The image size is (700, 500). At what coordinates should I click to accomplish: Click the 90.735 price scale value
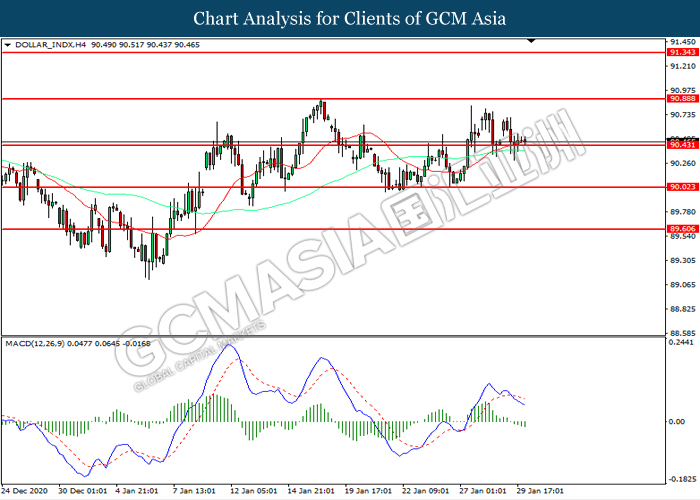click(683, 115)
